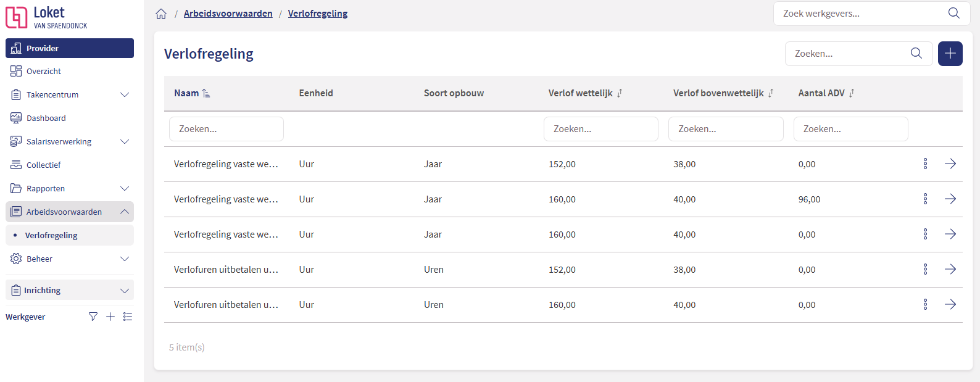Add a Werkgever with the plus icon

[110, 317]
